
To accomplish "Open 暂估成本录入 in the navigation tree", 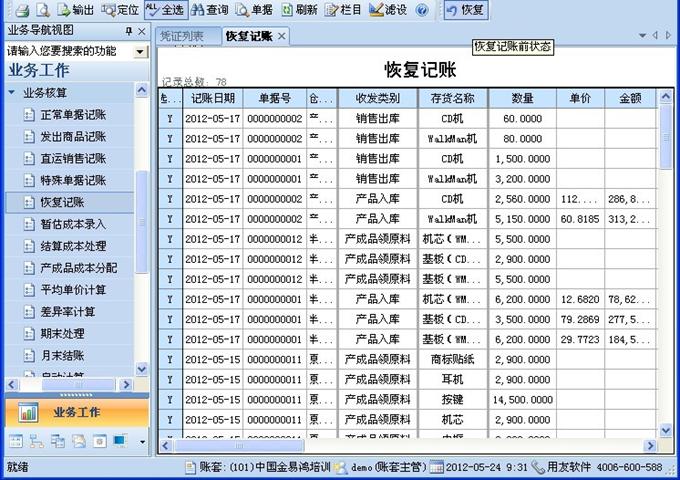I will click(x=73, y=224).
